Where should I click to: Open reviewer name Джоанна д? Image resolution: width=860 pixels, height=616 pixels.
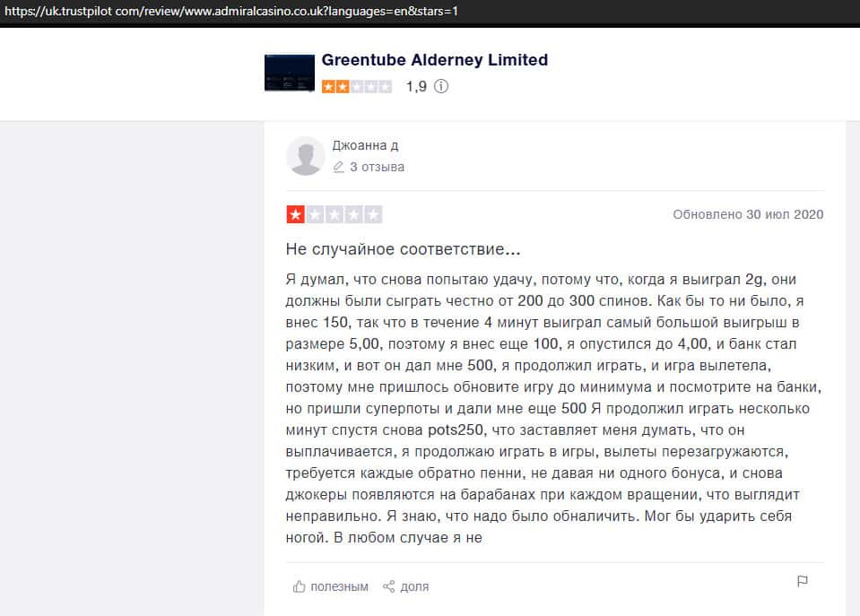[365, 145]
